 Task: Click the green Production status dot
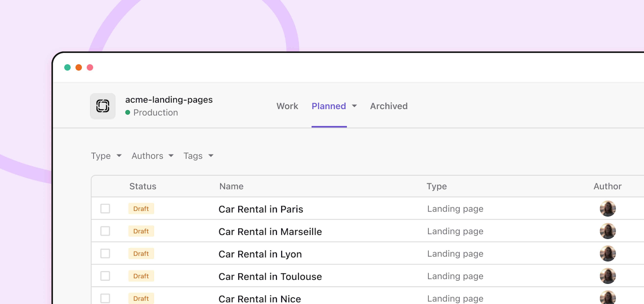[x=127, y=113]
